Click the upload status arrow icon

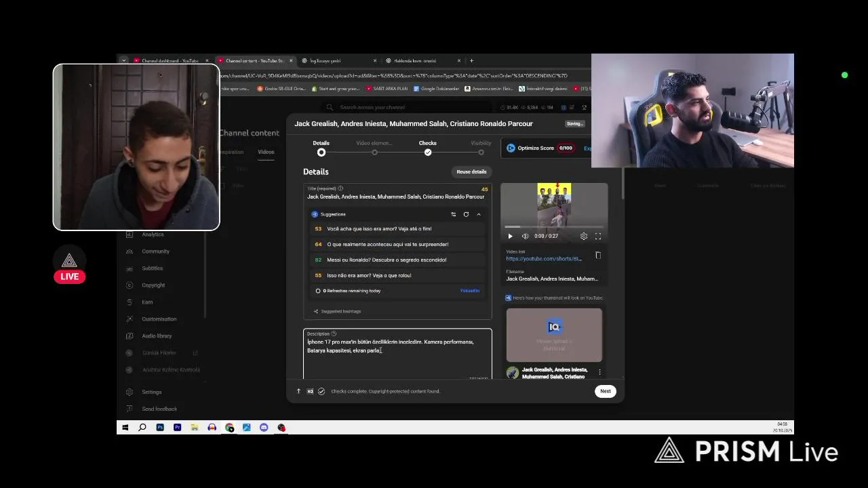click(x=298, y=391)
